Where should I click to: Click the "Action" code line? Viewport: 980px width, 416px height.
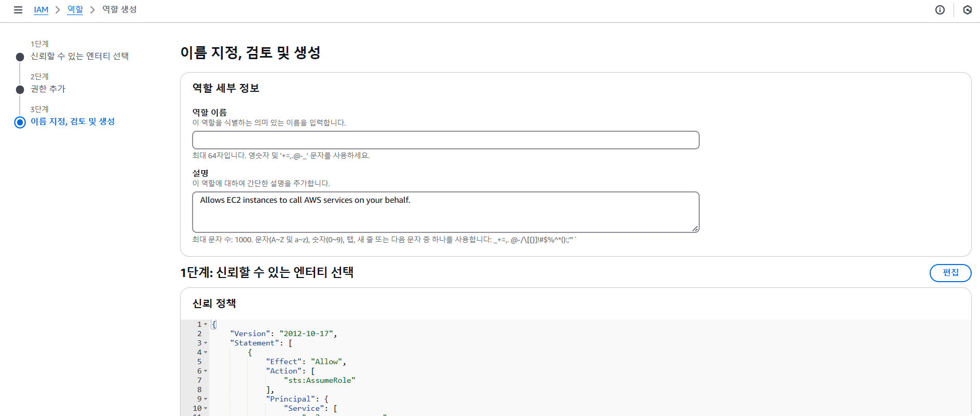point(290,371)
